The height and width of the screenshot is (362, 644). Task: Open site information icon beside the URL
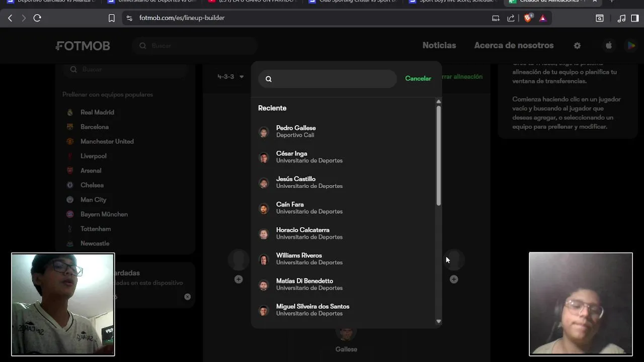tap(129, 18)
